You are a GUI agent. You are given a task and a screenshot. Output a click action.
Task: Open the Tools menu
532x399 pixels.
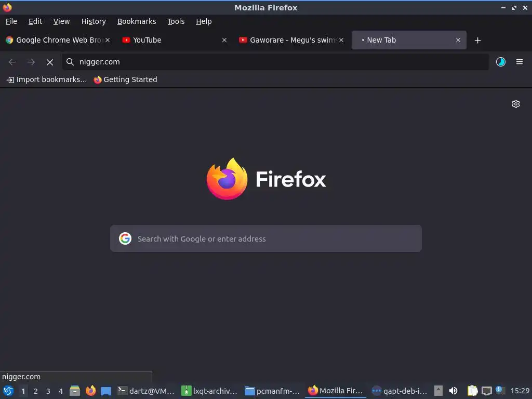point(176,21)
